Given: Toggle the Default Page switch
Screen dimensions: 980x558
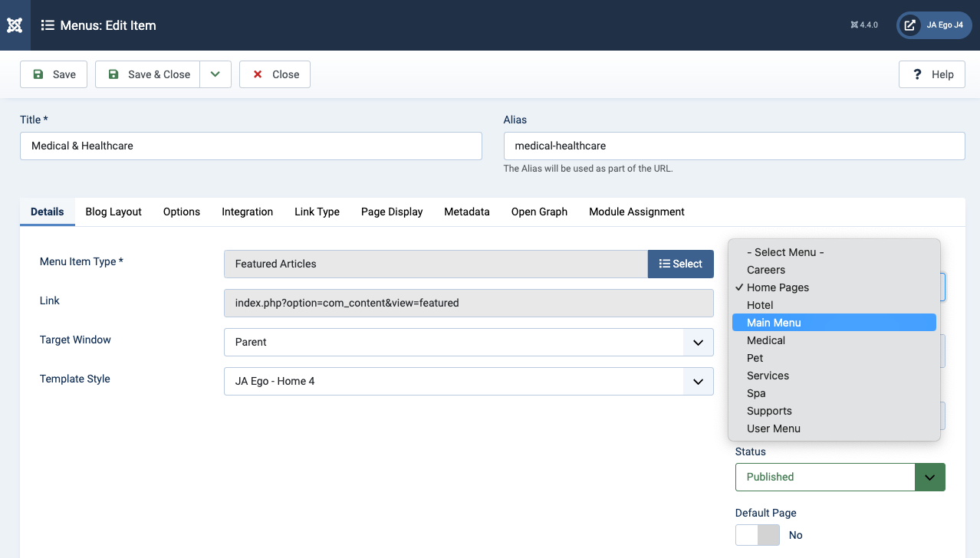Looking at the screenshot, I should (x=757, y=535).
